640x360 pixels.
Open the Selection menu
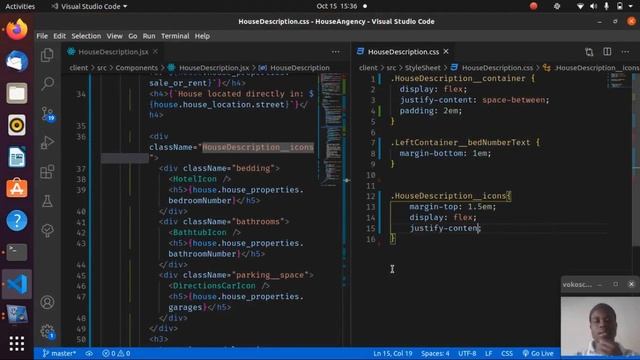(86, 36)
